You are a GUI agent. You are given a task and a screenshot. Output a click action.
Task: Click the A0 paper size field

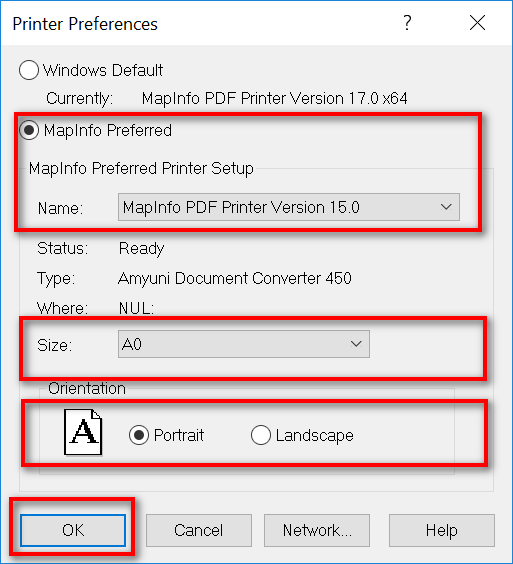(x=244, y=344)
